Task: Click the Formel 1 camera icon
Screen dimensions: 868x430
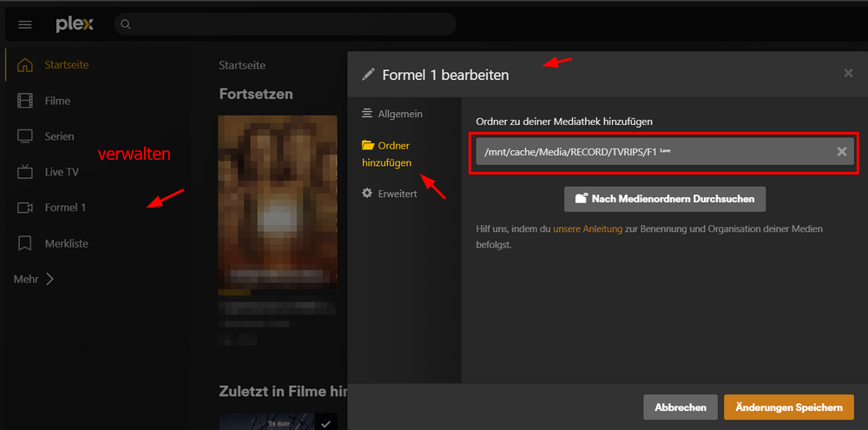Action: (x=25, y=208)
